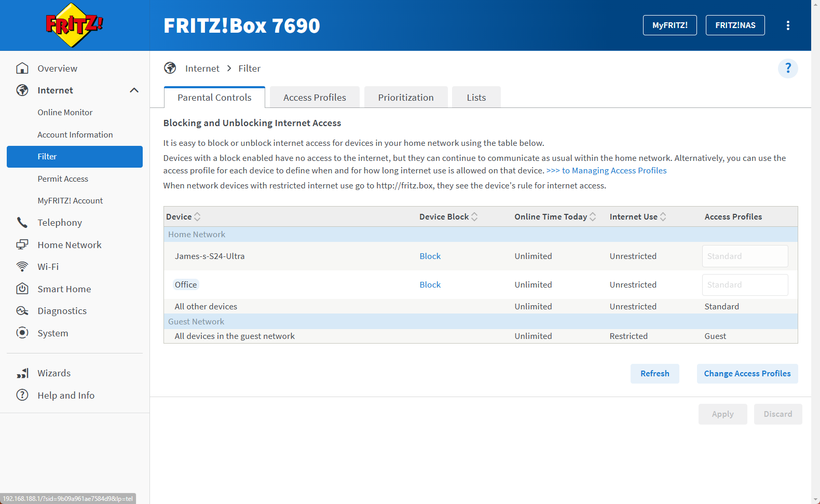Sort table by Device column

pyautogui.click(x=197, y=217)
